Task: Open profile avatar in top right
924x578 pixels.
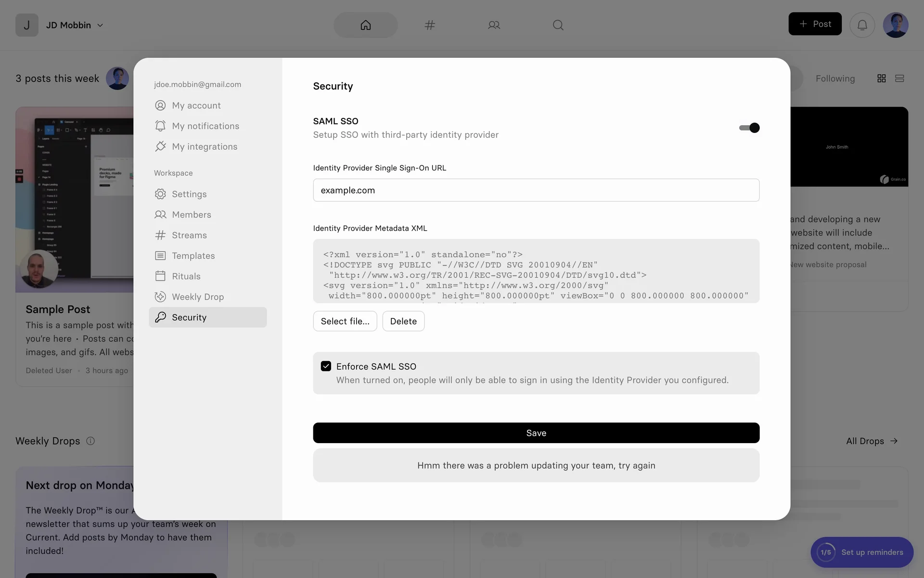Action: coord(895,25)
